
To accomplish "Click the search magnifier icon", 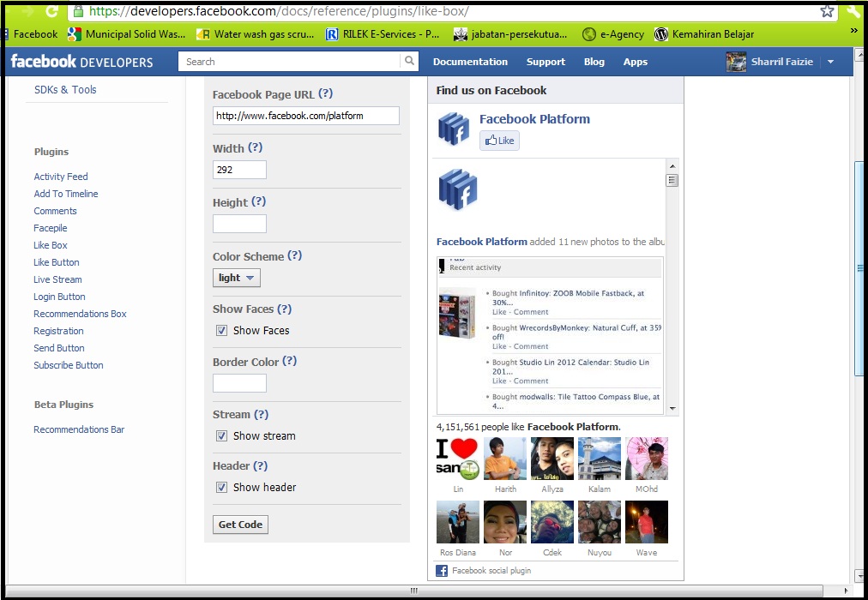I will (x=409, y=61).
